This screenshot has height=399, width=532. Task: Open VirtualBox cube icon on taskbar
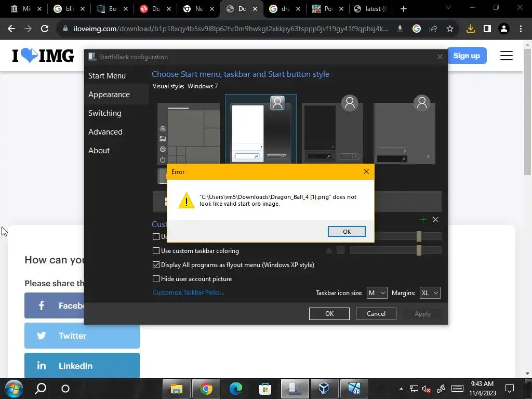[x=324, y=389]
